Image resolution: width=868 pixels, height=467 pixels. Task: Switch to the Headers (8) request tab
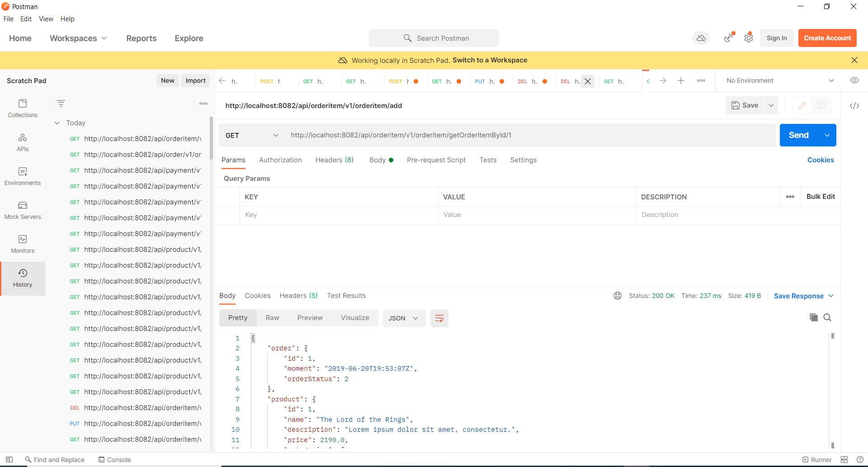coord(335,160)
